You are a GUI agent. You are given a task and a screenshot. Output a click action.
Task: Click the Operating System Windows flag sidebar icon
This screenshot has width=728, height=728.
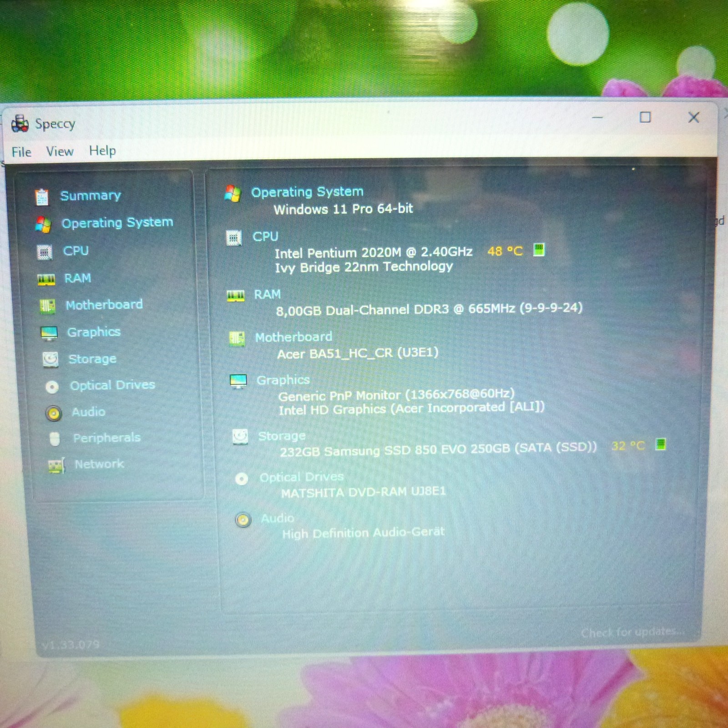[x=43, y=224]
